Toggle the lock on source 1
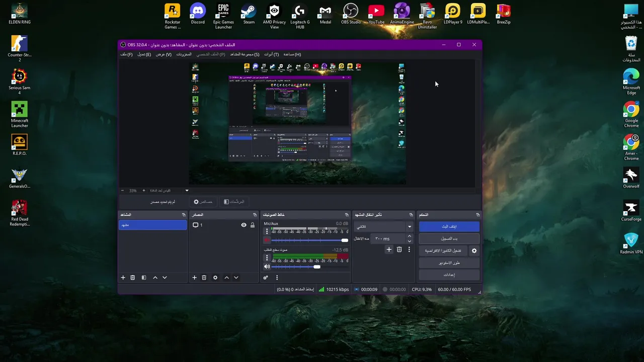 253,225
